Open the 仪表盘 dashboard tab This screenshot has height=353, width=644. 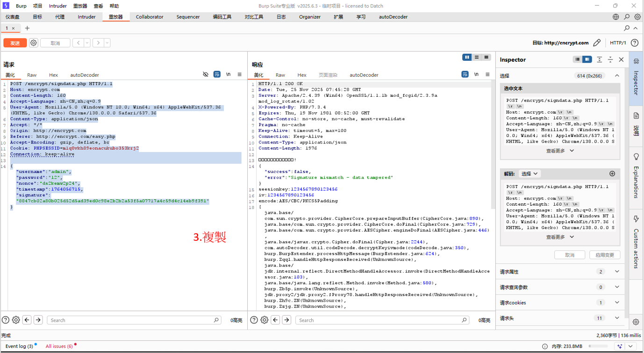point(13,17)
